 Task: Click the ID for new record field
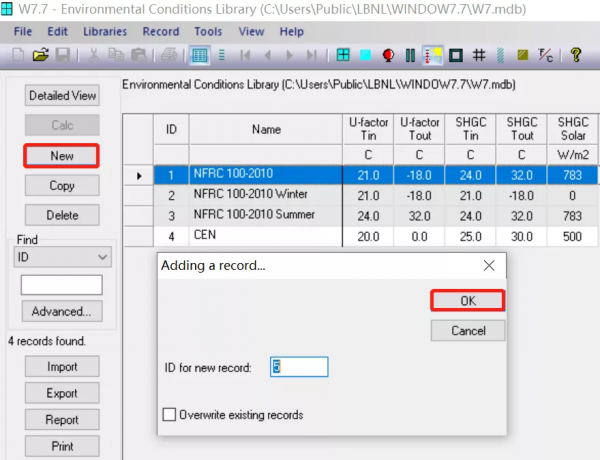tap(299, 367)
